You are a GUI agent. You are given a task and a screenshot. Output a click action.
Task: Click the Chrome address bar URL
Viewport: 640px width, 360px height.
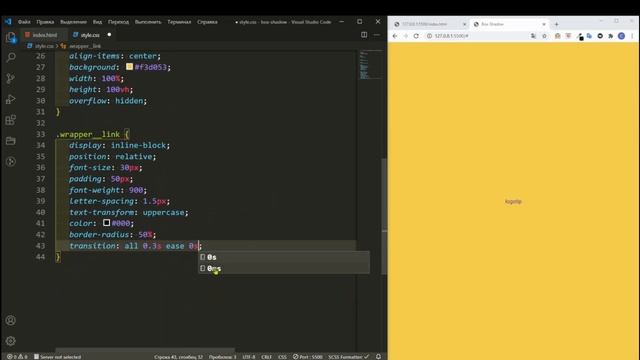pos(451,36)
